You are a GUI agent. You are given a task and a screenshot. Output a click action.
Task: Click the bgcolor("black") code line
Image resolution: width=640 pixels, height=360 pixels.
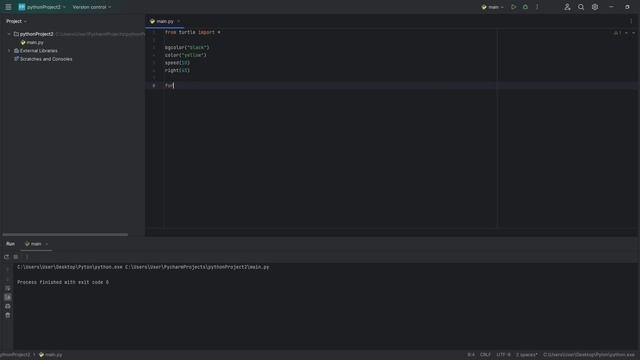pyautogui.click(x=187, y=48)
